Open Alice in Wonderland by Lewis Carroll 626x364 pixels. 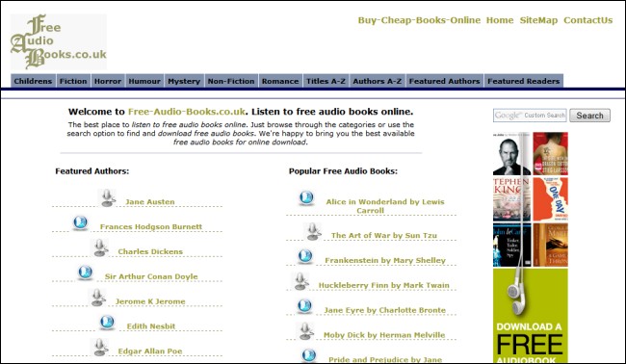[385, 206]
